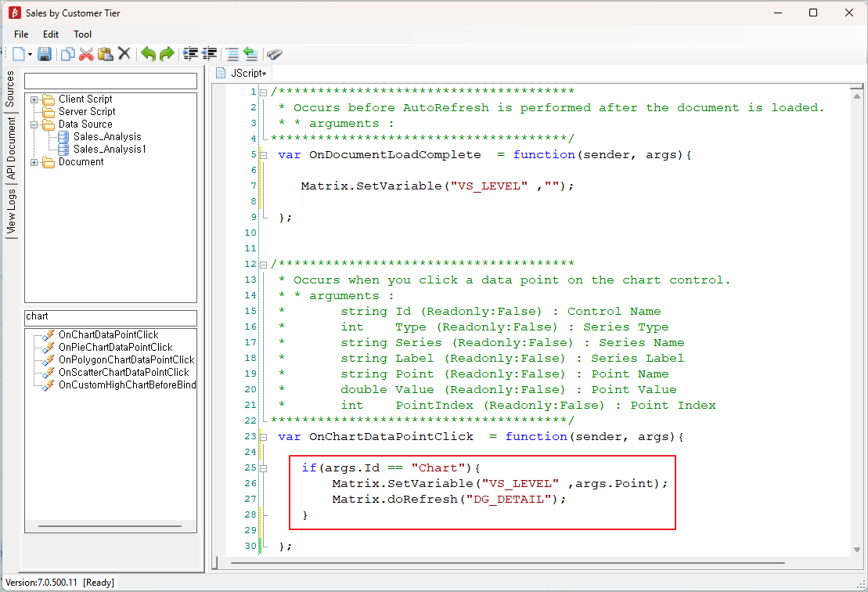
Task: Open the Edit menu
Action: click(x=51, y=34)
